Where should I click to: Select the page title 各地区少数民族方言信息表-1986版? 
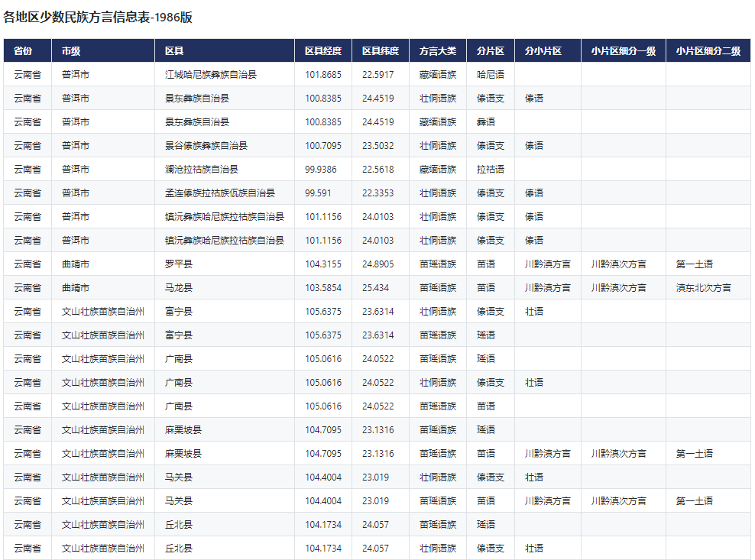pyautogui.click(x=98, y=18)
